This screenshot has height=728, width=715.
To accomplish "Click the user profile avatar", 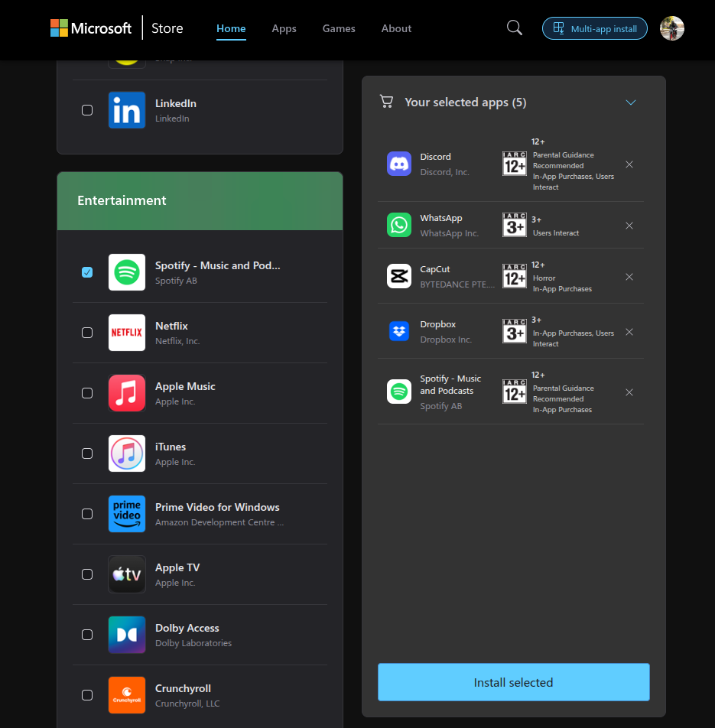I will coord(671,28).
